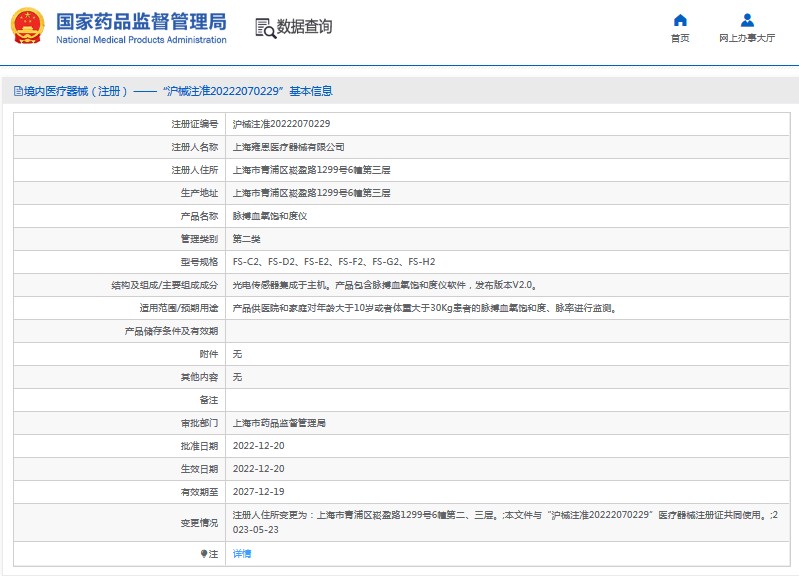Image resolution: width=799 pixels, height=576 pixels.
Task: Open the 详情 link
Action: 242,554
